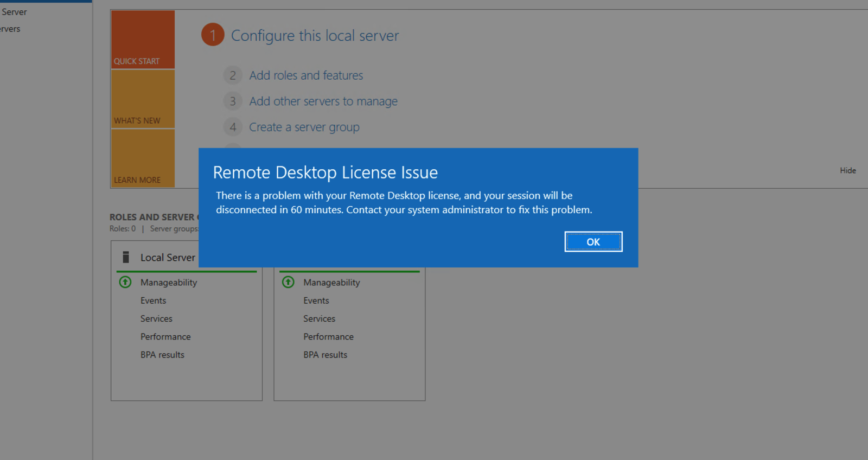Click step 1 orange number circle
Viewport: 868px width, 460px height.
213,35
